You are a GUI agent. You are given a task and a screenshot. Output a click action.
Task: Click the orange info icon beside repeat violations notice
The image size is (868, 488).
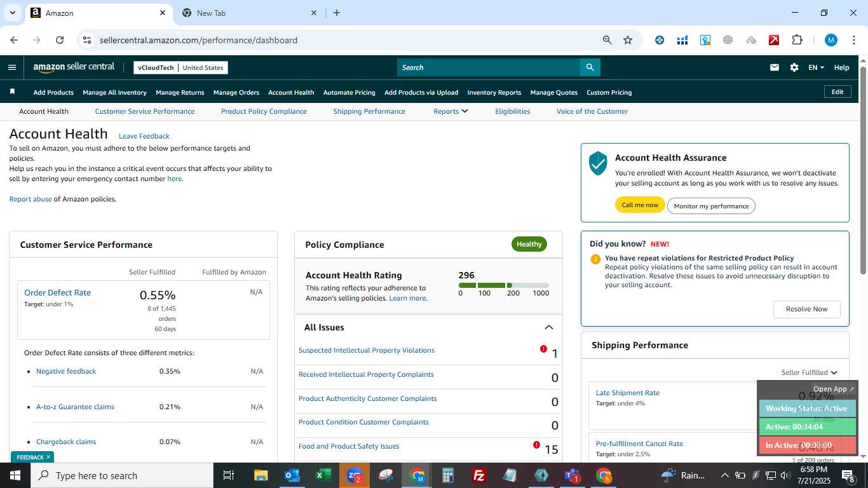click(595, 259)
